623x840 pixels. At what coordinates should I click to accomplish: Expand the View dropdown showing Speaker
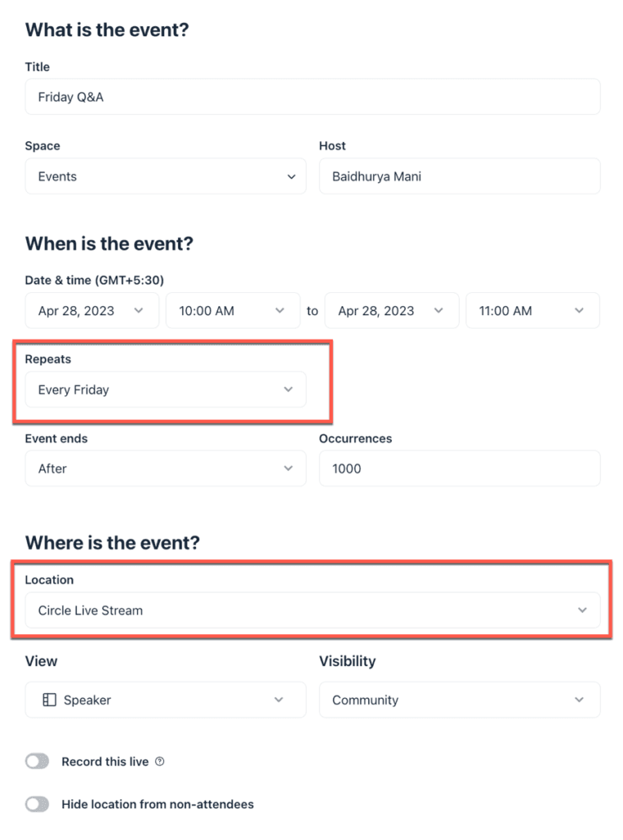click(x=165, y=700)
